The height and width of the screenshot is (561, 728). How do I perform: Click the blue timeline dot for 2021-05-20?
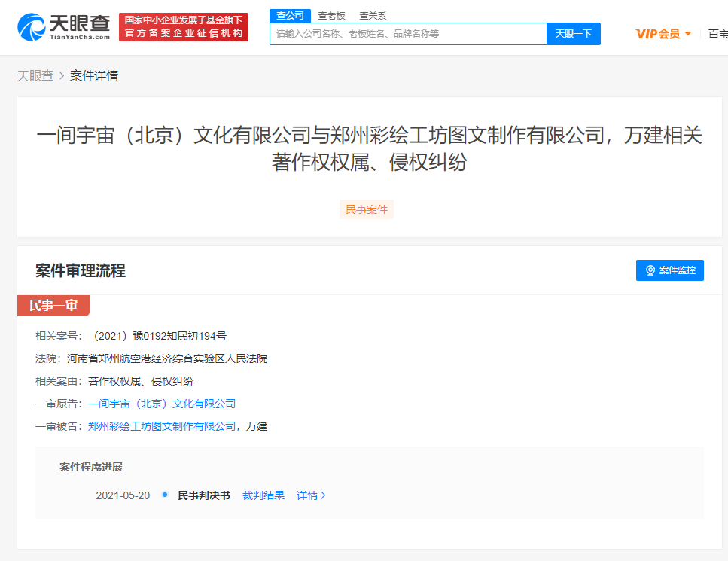click(164, 495)
